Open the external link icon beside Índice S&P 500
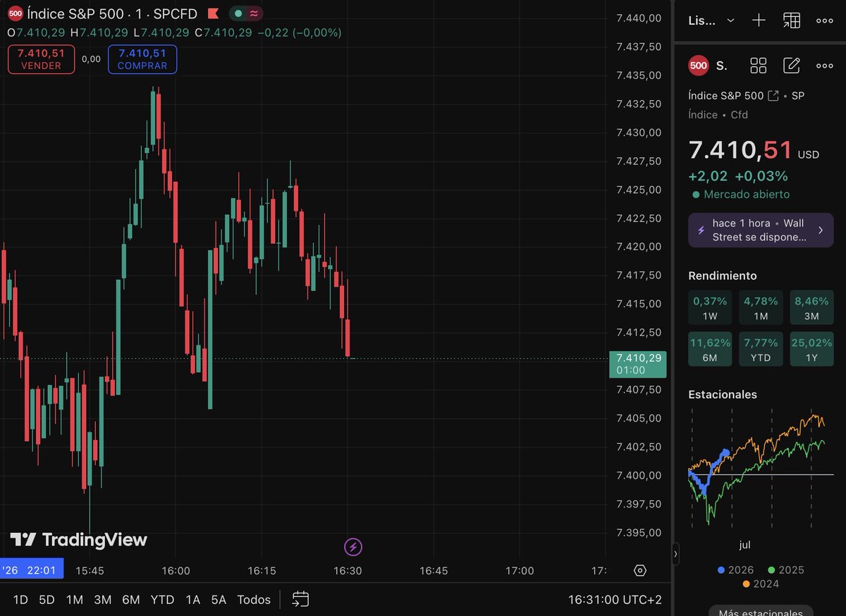The width and height of the screenshot is (846, 616). [773, 96]
